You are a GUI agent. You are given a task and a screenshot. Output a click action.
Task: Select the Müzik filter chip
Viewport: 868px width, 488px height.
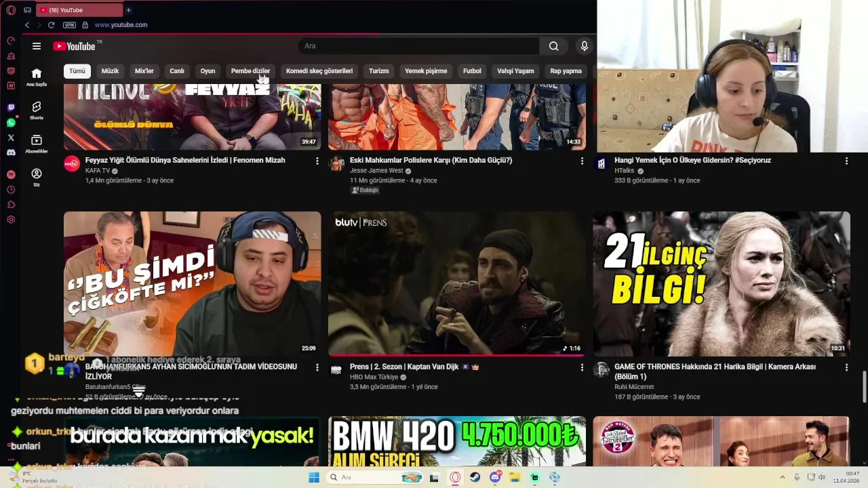point(110,71)
